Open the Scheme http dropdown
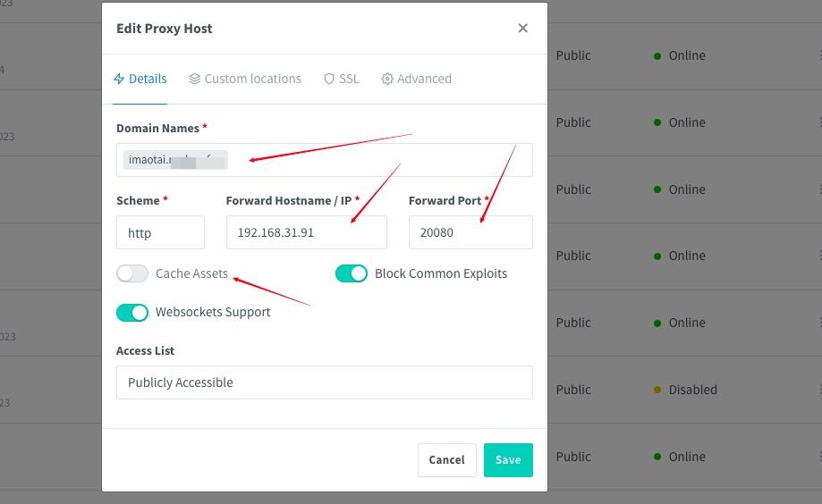This screenshot has width=822, height=504. point(160,232)
